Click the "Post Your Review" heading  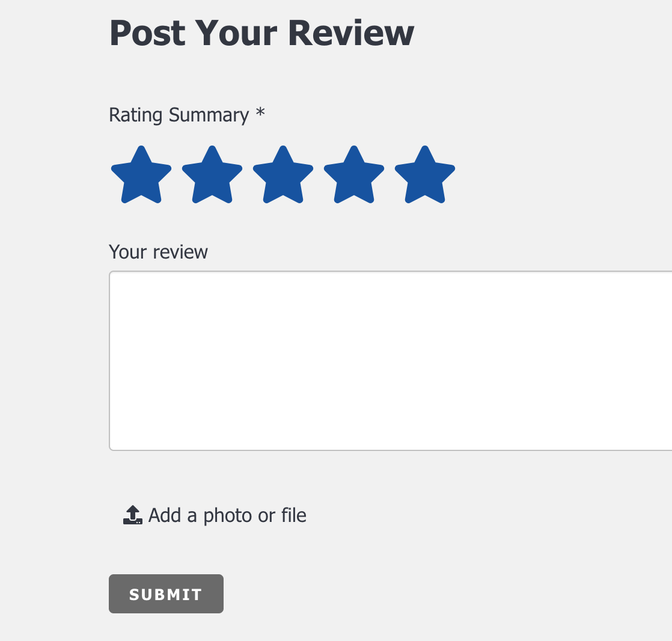point(261,33)
